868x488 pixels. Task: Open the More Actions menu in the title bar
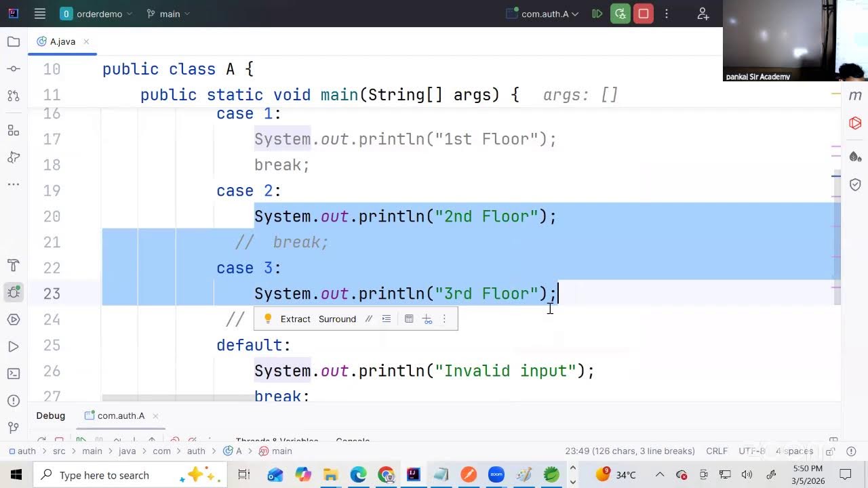pyautogui.click(x=667, y=14)
